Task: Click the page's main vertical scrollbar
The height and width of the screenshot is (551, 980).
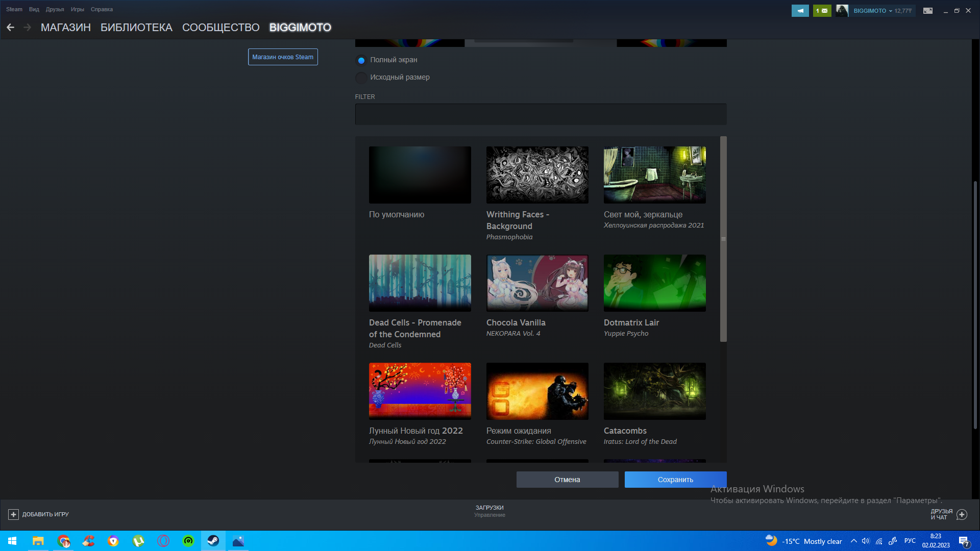Action: click(975, 305)
